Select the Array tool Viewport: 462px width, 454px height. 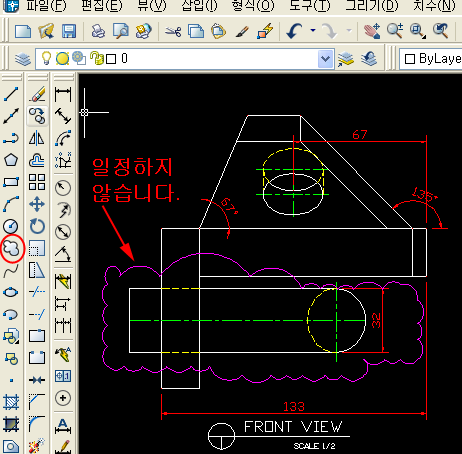point(37,182)
